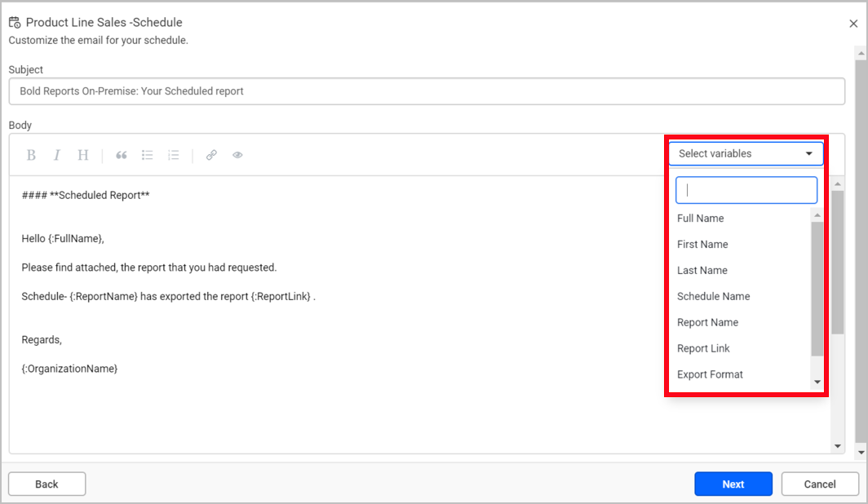Insert a hyperlink using the link icon
Viewport: 868px width, 504px height.
[x=211, y=155]
